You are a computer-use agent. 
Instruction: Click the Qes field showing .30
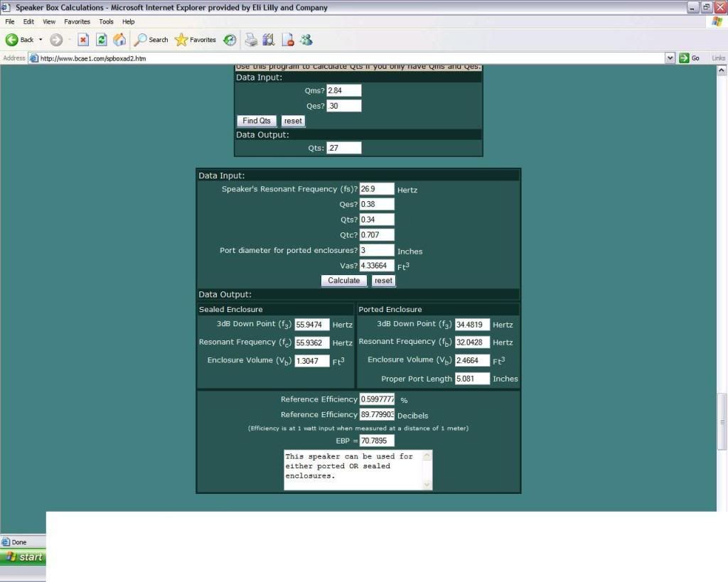point(344,106)
